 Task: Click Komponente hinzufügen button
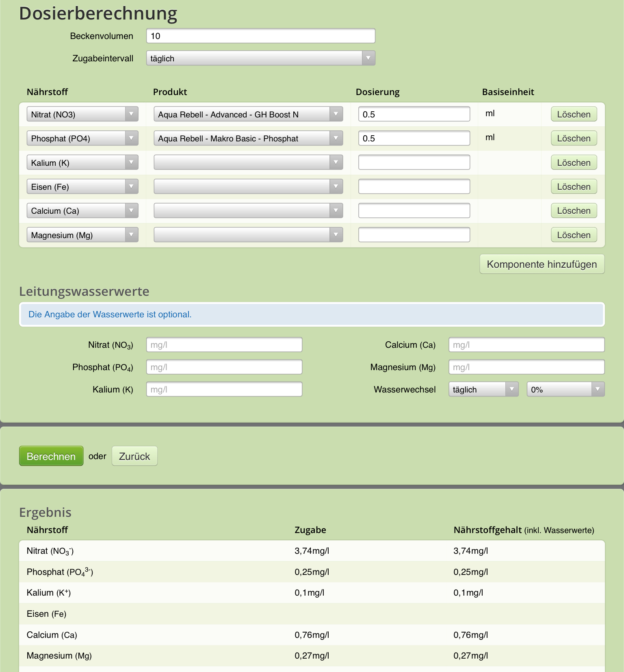pos(542,264)
